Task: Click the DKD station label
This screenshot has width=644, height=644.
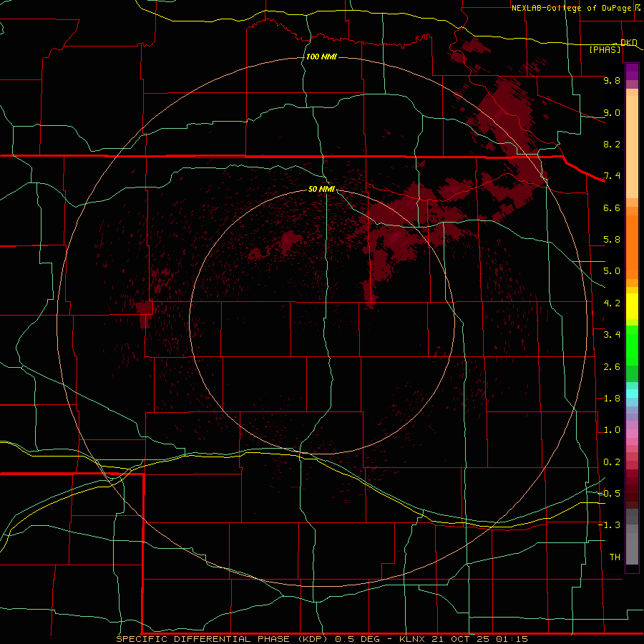Action: coord(628,42)
